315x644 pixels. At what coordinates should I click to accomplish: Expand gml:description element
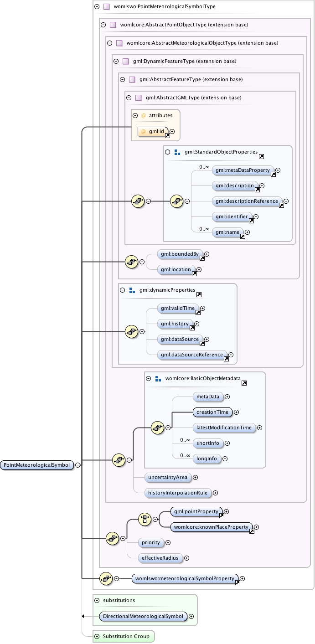pyautogui.click(x=262, y=186)
